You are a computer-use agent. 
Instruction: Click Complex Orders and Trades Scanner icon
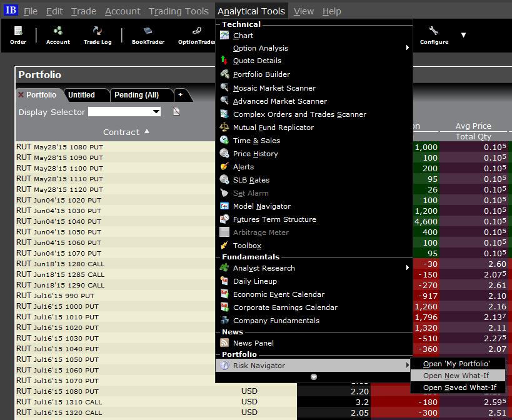click(224, 114)
